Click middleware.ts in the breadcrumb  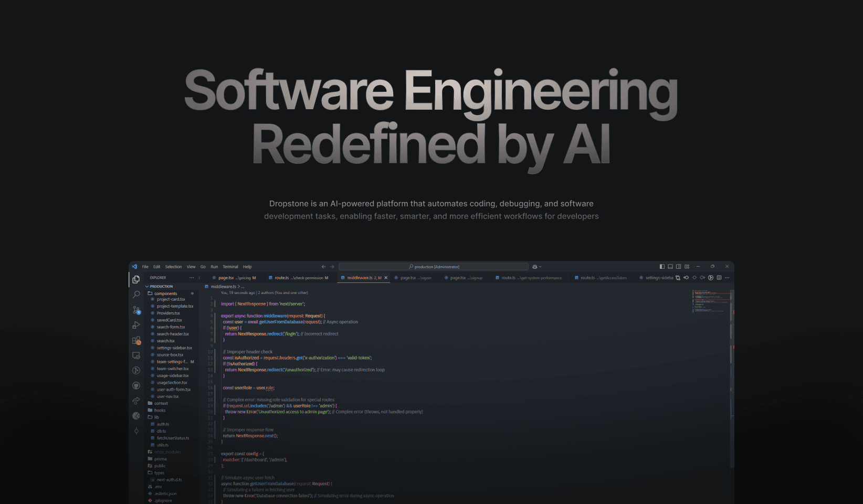(x=224, y=287)
